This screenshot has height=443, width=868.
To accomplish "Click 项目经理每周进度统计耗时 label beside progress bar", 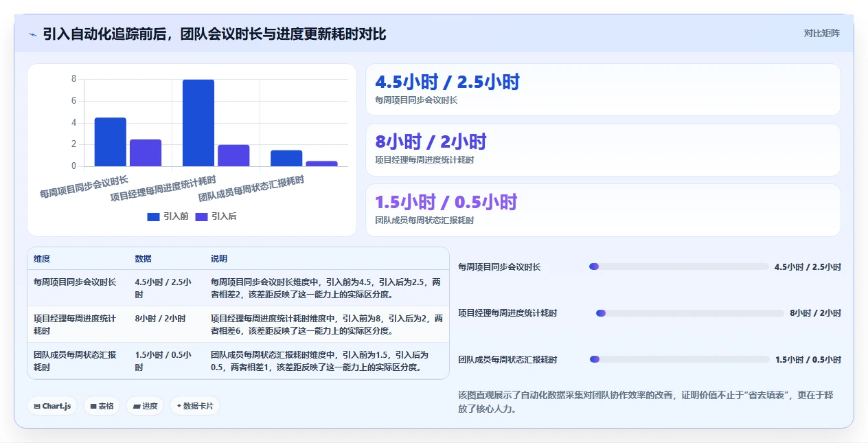I will coord(507,313).
